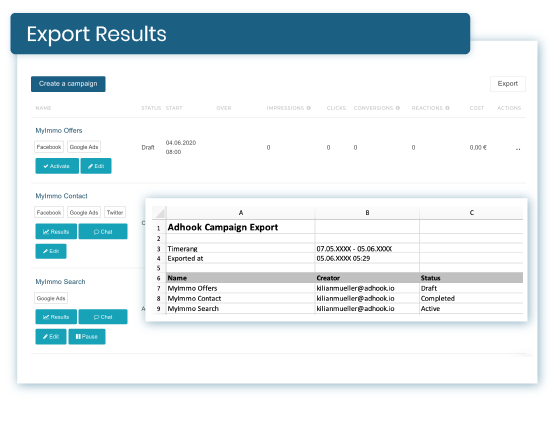Select spreadsheet column B header
Image resolution: width=550 pixels, height=440 pixels.
click(x=367, y=213)
